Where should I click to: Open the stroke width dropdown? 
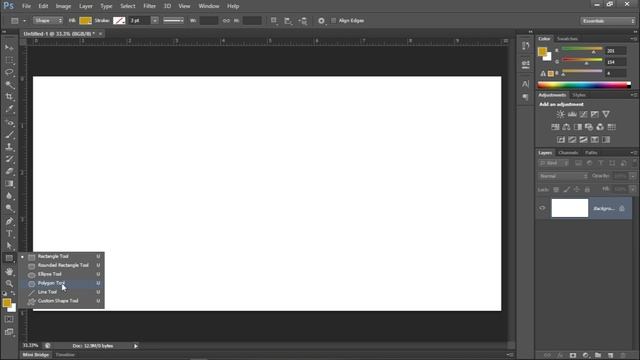155,20
